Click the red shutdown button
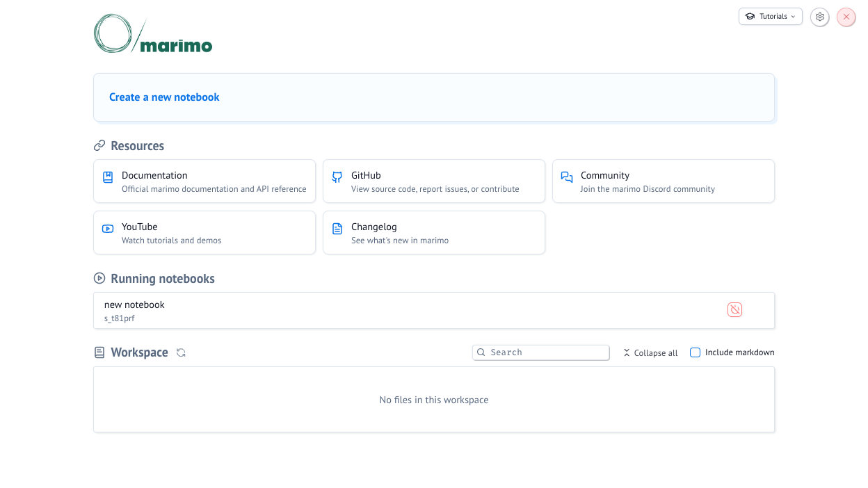 point(846,17)
